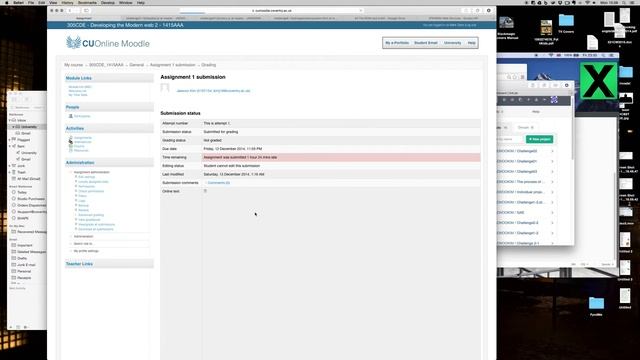This screenshot has height=360, width=640.
Task: Expand My profile settings node
Action: [71, 251]
